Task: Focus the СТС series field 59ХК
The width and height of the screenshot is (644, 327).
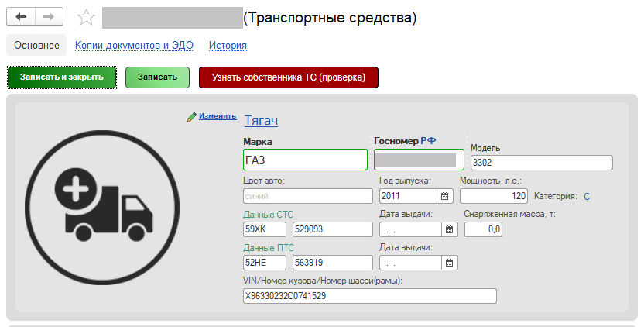Action: 265,229
